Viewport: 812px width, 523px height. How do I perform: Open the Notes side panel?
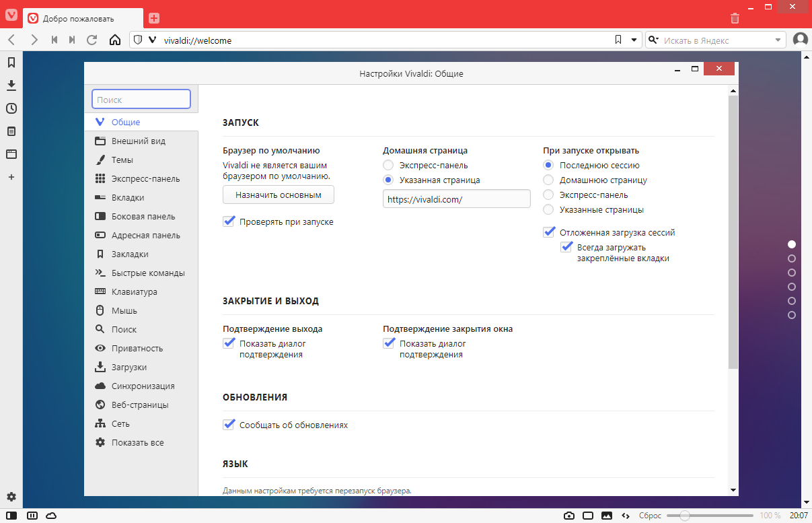pos(11,131)
